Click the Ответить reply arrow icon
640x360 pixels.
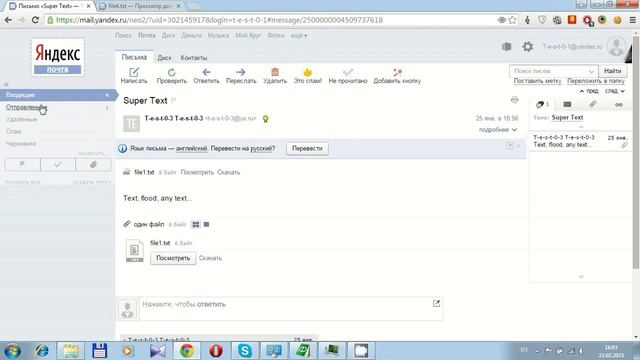coord(207,72)
